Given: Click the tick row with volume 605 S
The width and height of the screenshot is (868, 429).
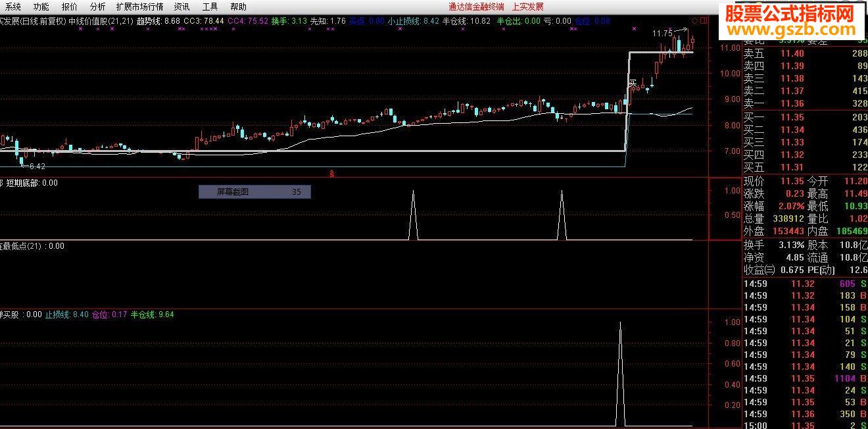Looking at the screenshot, I should (806, 284).
